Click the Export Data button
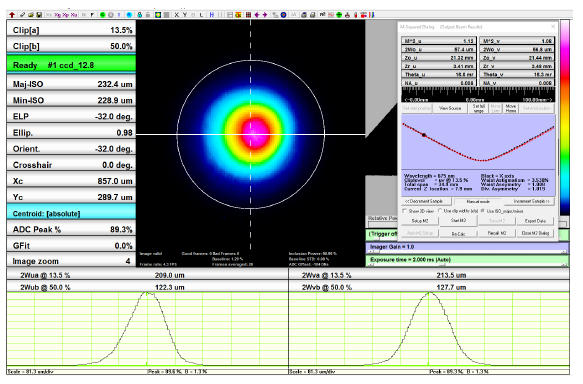The image size is (583, 384). click(x=535, y=221)
